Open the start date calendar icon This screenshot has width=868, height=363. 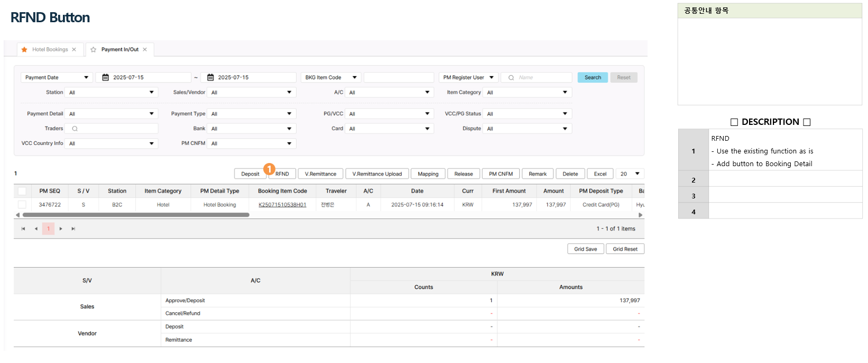(105, 78)
